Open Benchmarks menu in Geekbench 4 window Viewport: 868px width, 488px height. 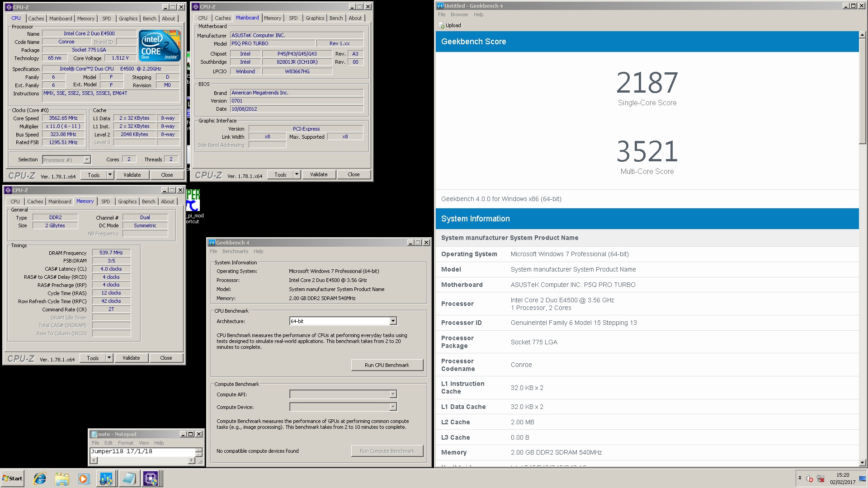pos(235,251)
